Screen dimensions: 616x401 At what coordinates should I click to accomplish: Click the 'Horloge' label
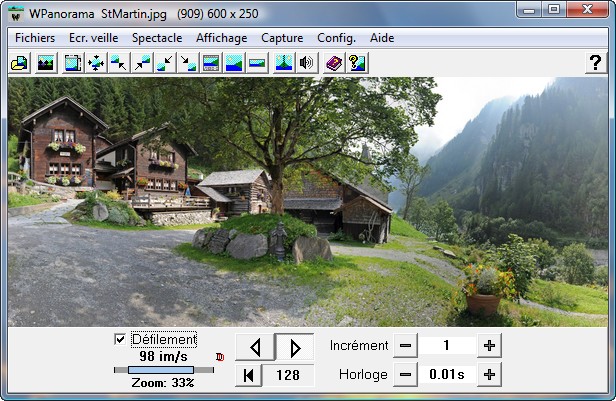coord(363,375)
